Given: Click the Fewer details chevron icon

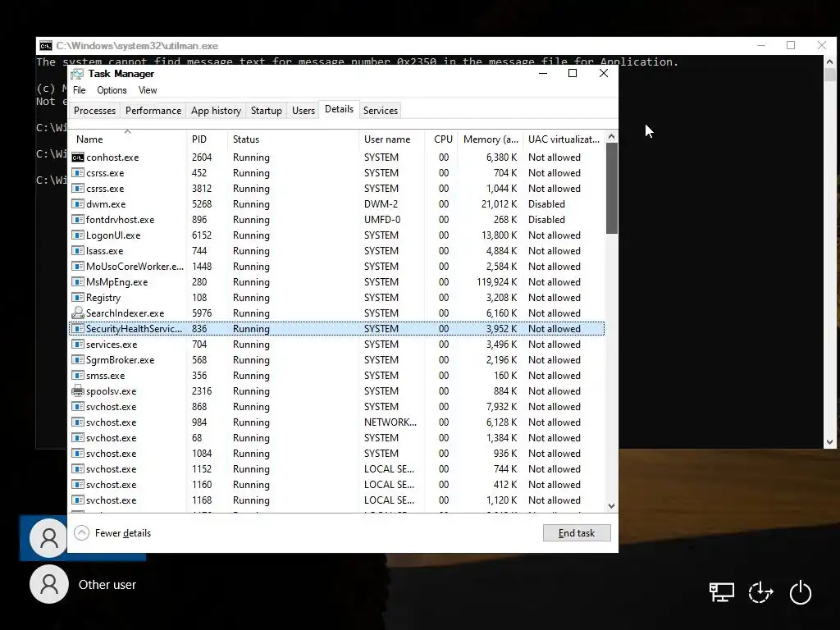Looking at the screenshot, I should 81,533.
